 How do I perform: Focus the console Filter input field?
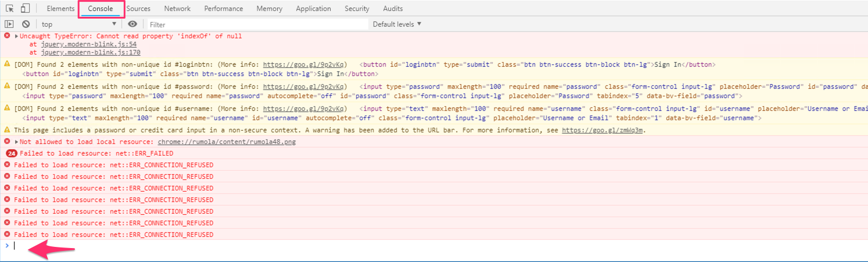tap(257, 24)
